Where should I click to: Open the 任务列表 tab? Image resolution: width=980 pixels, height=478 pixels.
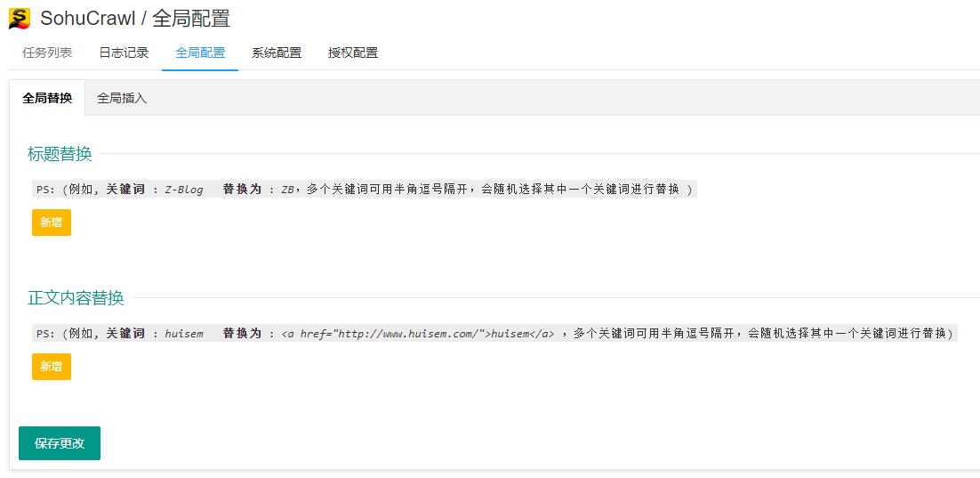[x=47, y=53]
